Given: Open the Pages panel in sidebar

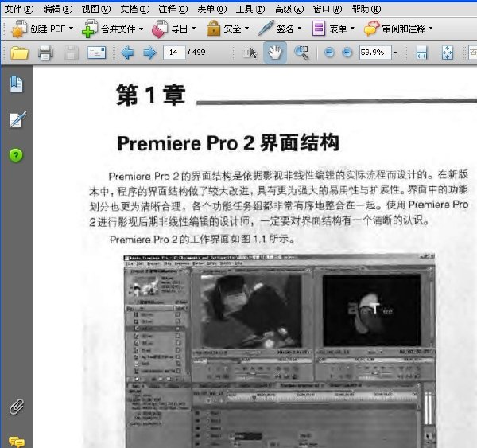Looking at the screenshot, I should (17, 84).
